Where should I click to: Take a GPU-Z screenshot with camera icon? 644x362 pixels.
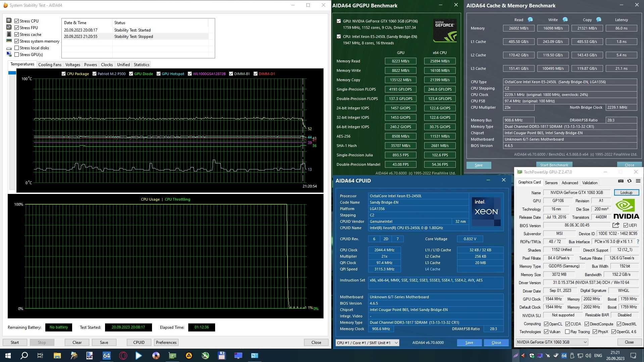621,181
